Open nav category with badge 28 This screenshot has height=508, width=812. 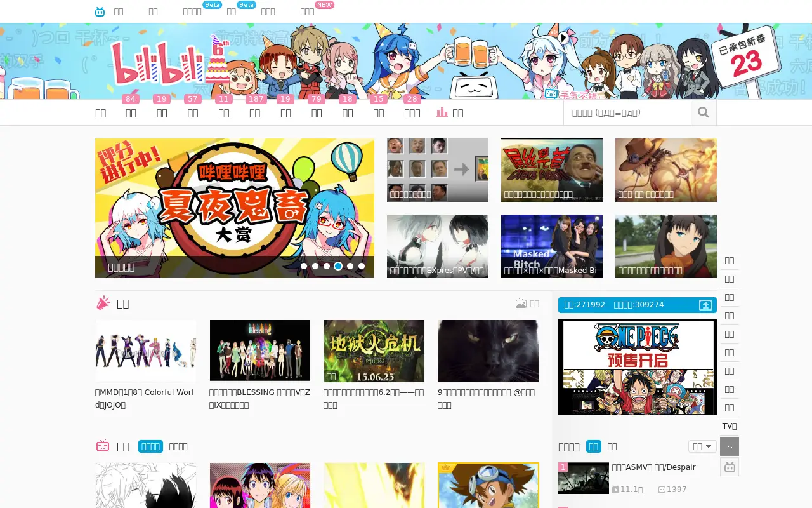(x=412, y=112)
